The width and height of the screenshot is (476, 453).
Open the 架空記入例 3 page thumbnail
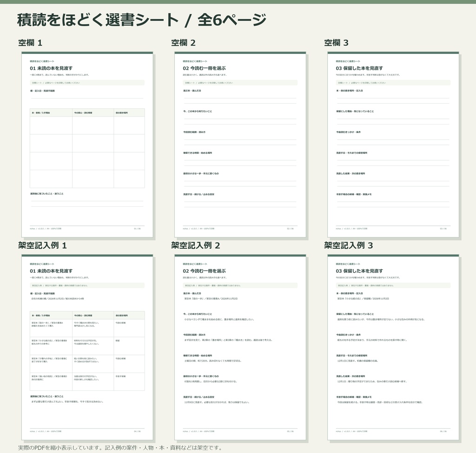click(393, 347)
